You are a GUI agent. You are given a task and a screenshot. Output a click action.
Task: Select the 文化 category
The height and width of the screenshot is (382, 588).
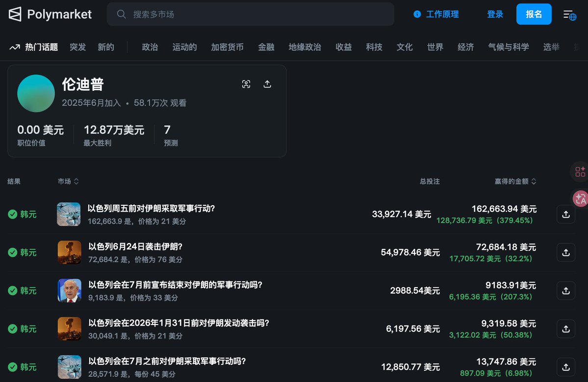[405, 47]
